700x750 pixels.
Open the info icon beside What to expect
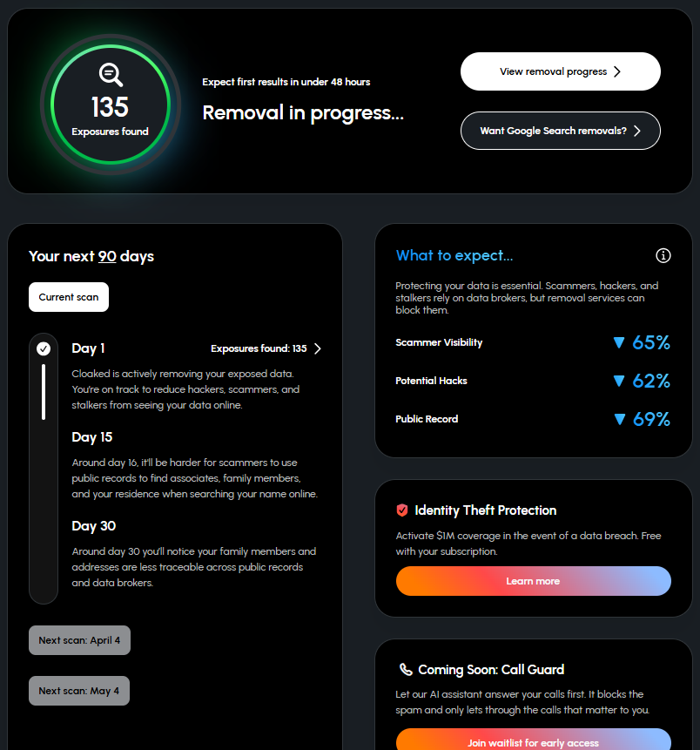click(663, 255)
